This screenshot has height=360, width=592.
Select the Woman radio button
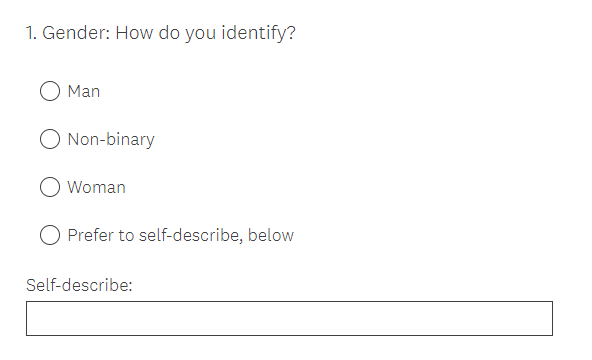[x=50, y=187]
